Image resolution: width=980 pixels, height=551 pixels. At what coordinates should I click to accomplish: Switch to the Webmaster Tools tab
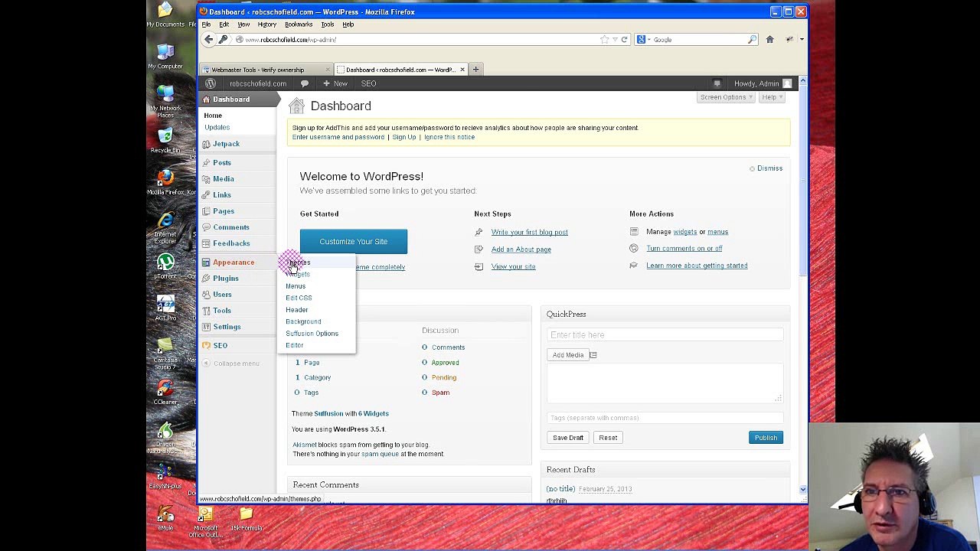(x=266, y=70)
